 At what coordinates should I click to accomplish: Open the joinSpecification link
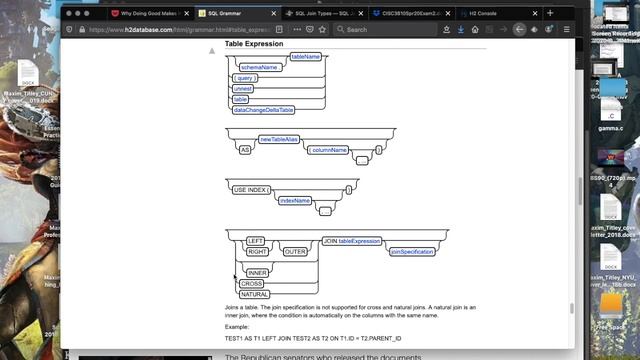412,251
